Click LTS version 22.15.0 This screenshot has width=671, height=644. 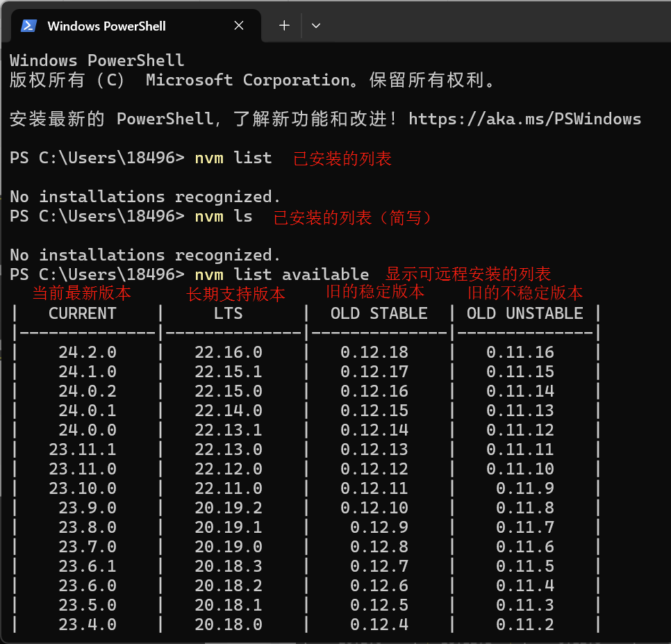click(x=228, y=391)
